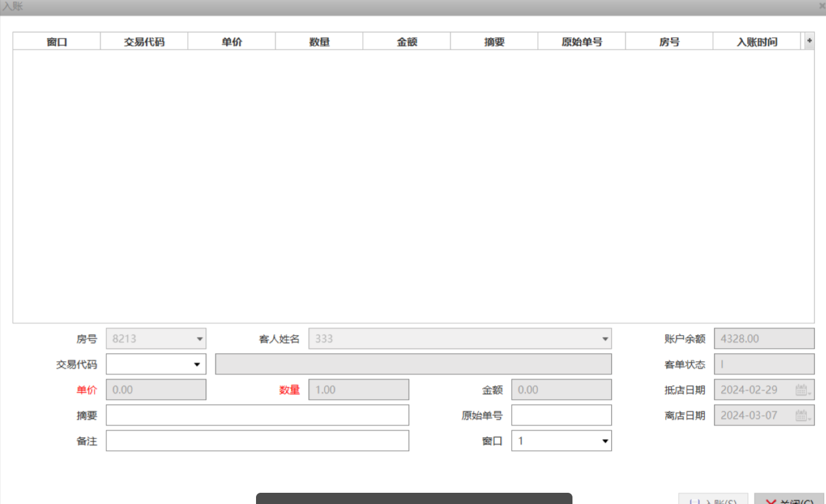Image resolution: width=826 pixels, height=504 pixels.
Task: Click the 原始单号 column header
Action: 581,42
